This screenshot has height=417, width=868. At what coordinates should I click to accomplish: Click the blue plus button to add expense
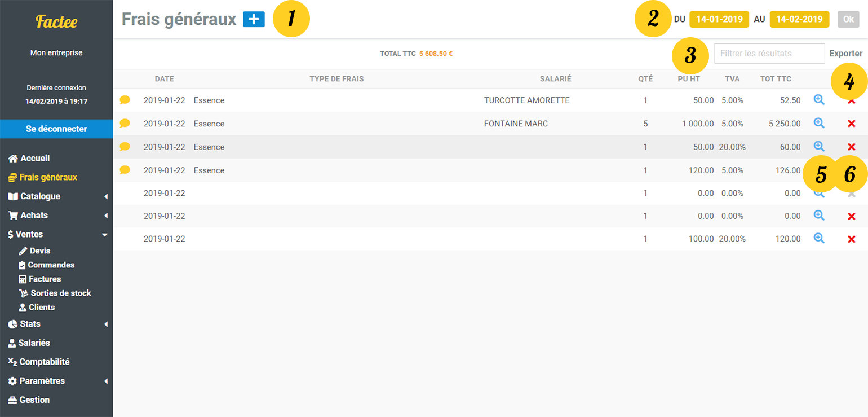[x=254, y=19]
